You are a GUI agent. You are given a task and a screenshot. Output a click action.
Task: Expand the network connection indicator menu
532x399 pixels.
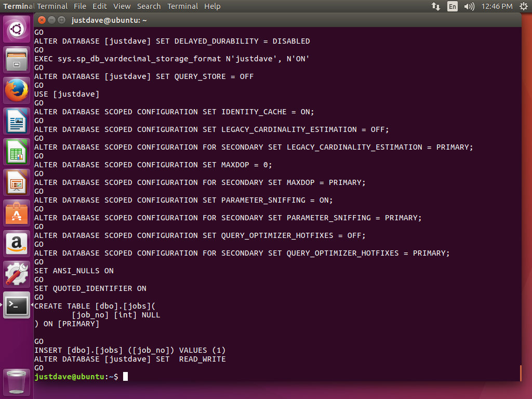coord(435,6)
